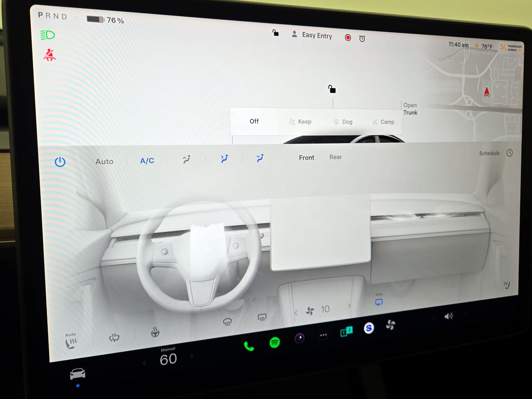The height and width of the screenshot is (399, 532).
Task: Tap the green phone icon in the launcher
Action: pyautogui.click(x=249, y=345)
